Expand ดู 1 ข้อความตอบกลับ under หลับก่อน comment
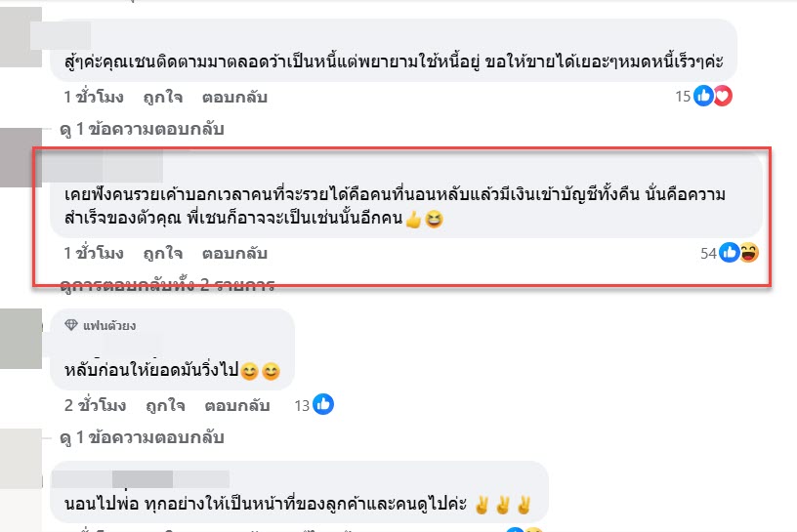 pos(143,436)
